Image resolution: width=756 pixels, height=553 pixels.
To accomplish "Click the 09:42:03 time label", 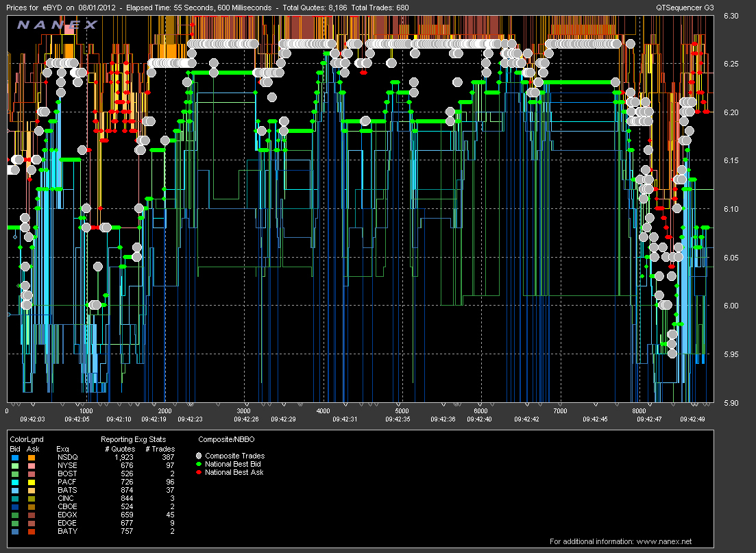I will point(32,419).
